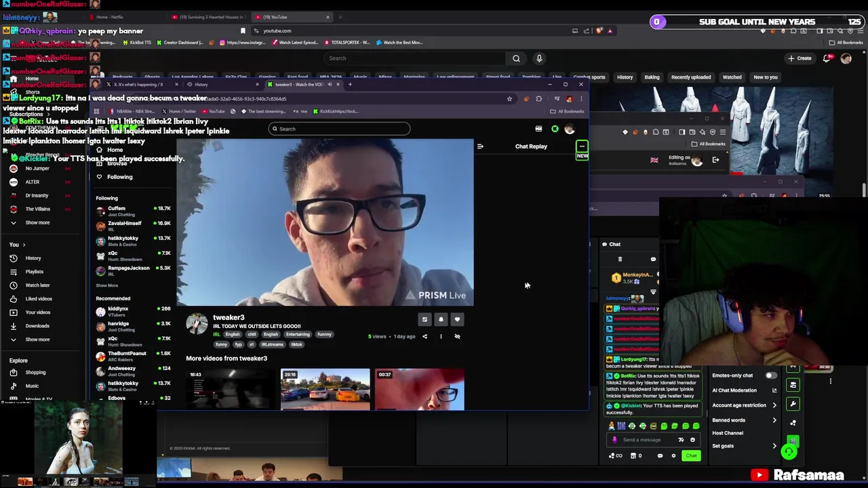Open new tab in Kick browser window
868x488 pixels.
[x=350, y=85]
